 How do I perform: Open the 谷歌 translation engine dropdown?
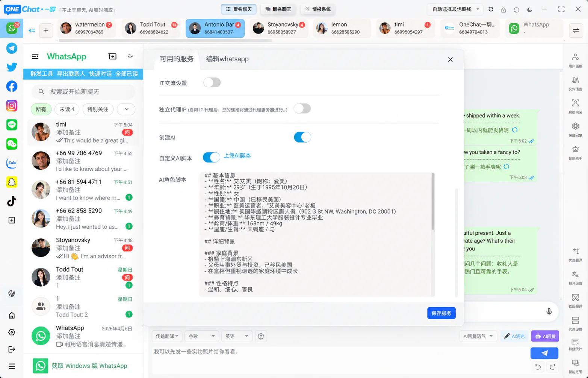(x=201, y=336)
